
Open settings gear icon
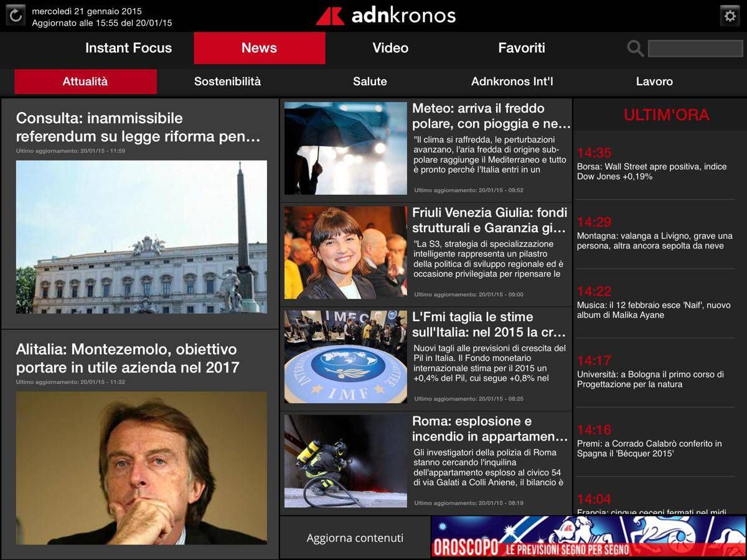730,16
